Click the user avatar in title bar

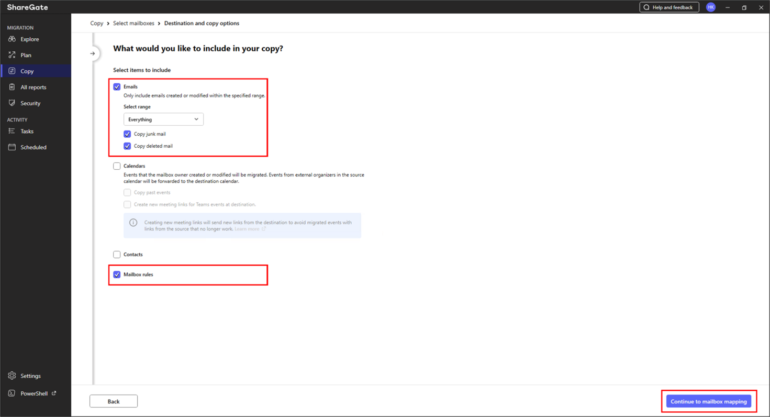[711, 7]
